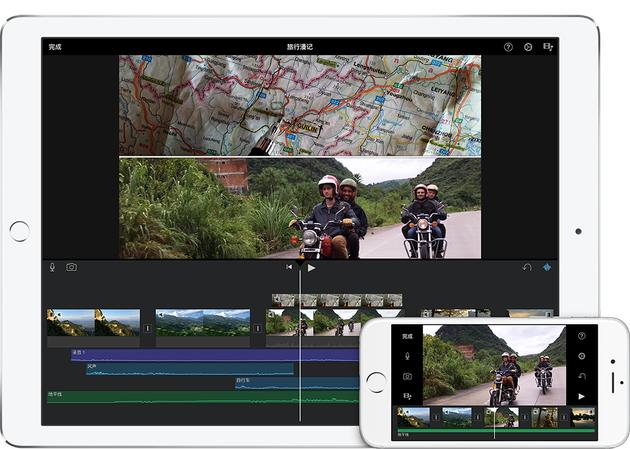Open the second transition on the iPhone timeline
Screen dimensions: 630x449
478,418
